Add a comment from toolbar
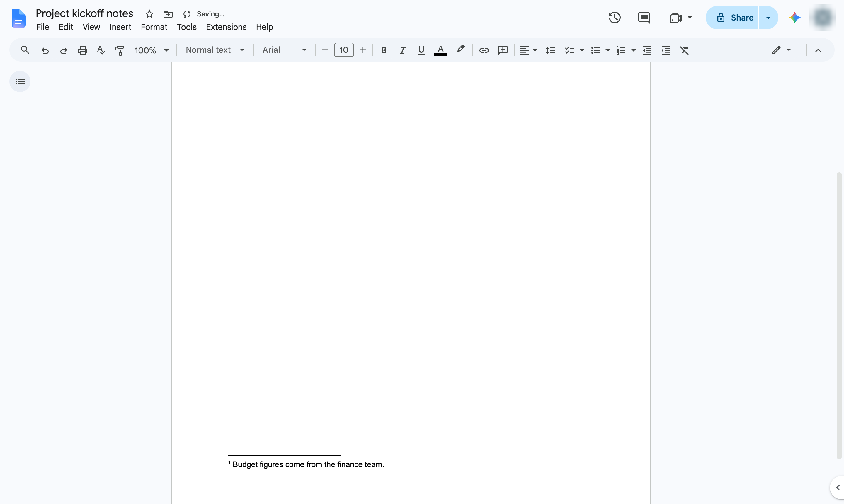The width and height of the screenshot is (844, 504). pos(503,50)
